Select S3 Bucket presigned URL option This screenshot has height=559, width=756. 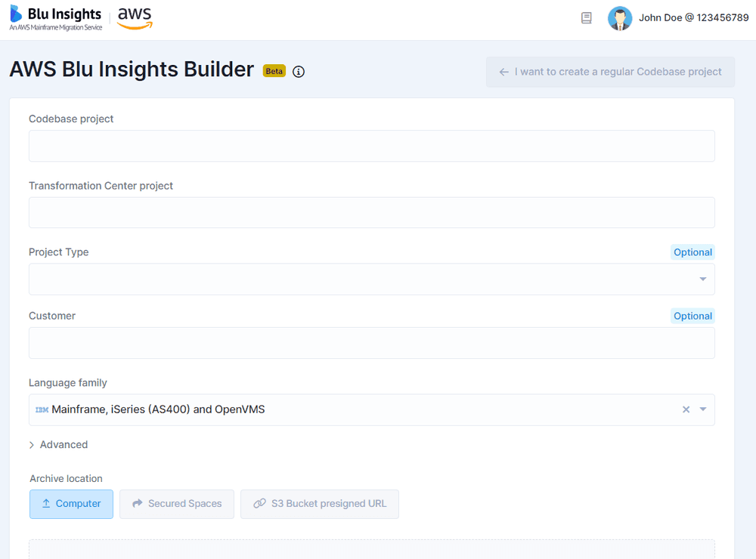pyautogui.click(x=320, y=504)
